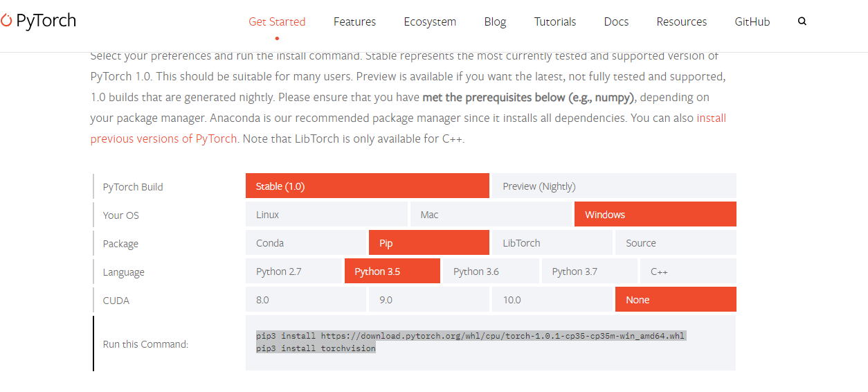The height and width of the screenshot is (392, 868).
Task: Choose Windows as your OS
Action: pos(655,214)
